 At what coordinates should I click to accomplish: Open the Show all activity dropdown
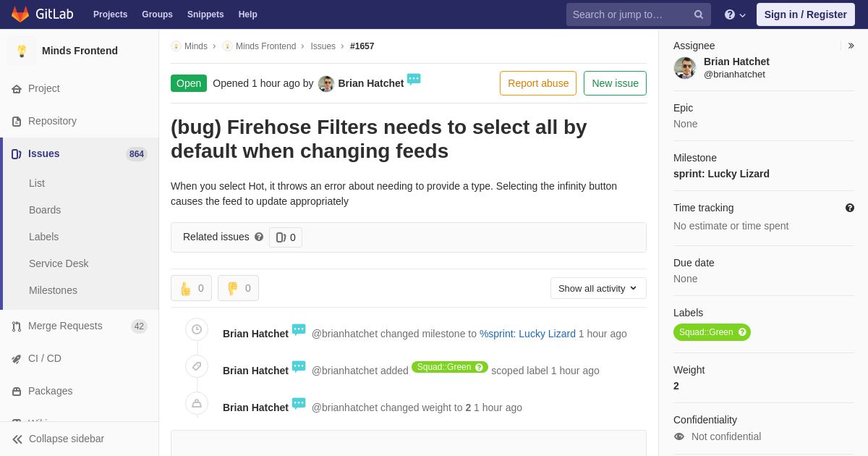pos(598,288)
